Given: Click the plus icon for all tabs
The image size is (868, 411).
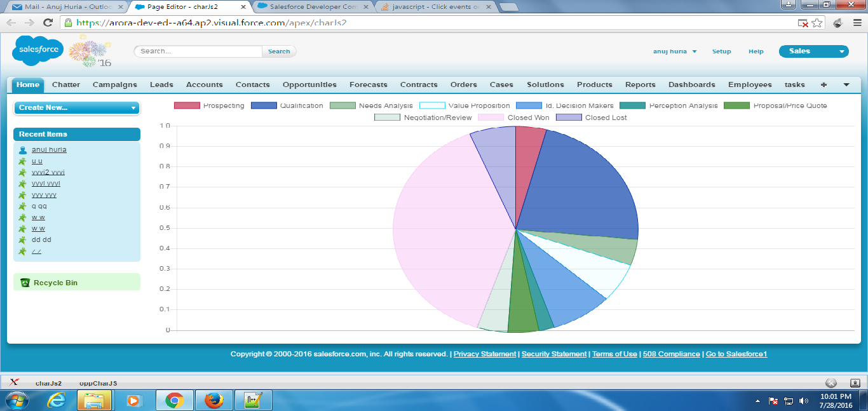Looking at the screenshot, I should pyautogui.click(x=824, y=84).
